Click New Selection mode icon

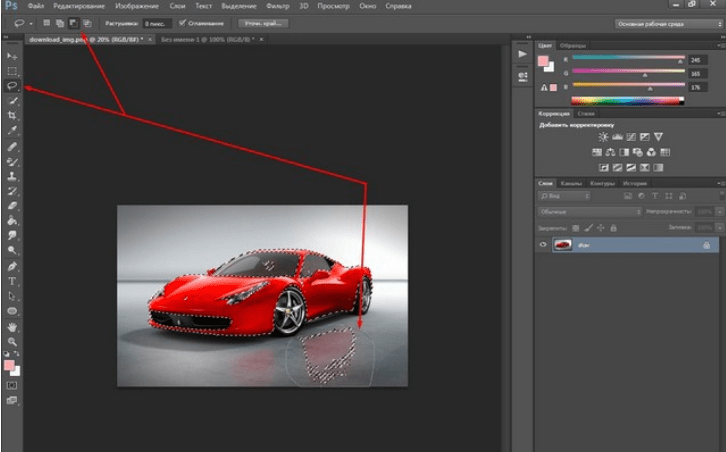pyautogui.click(x=46, y=23)
